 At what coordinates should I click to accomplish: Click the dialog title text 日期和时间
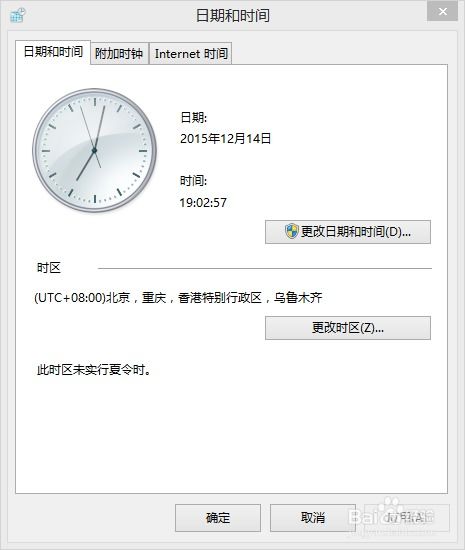point(233,15)
